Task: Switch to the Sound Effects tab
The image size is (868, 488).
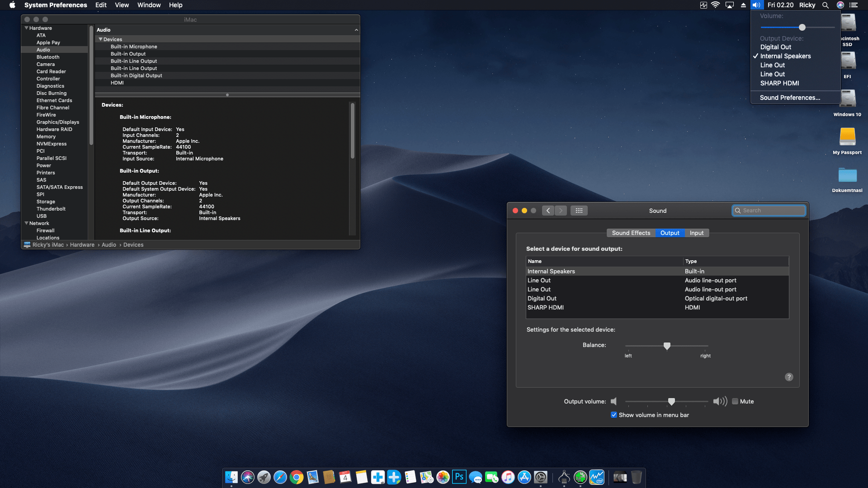Action: tap(631, 233)
